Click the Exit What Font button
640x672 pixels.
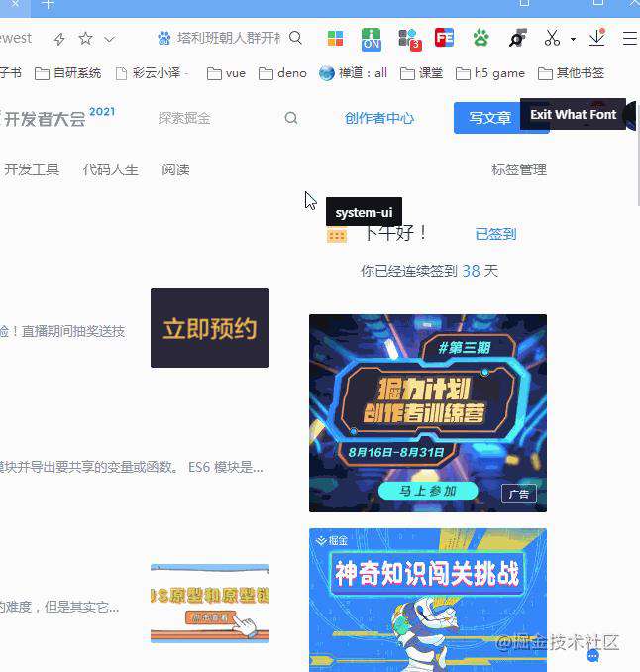573,114
